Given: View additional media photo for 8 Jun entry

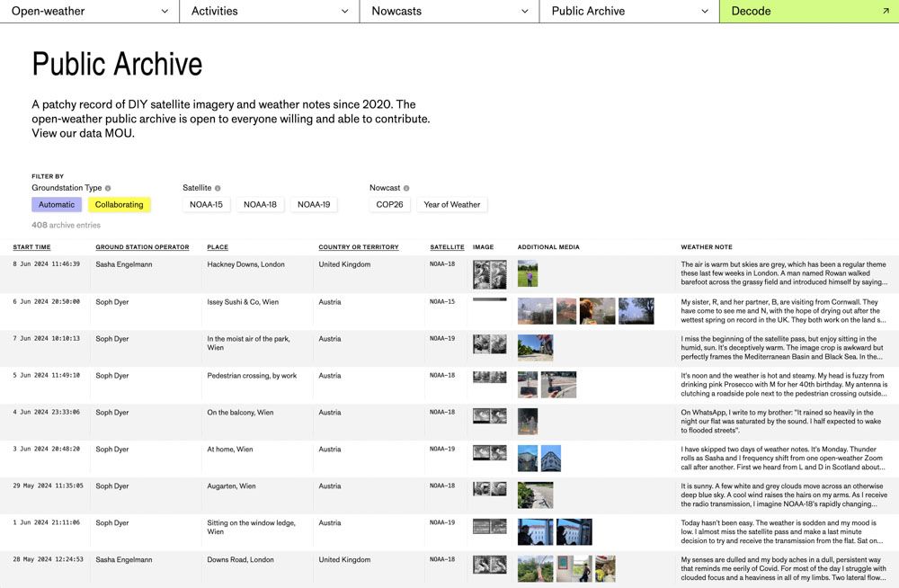Looking at the screenshot, I should click(528, 274).
